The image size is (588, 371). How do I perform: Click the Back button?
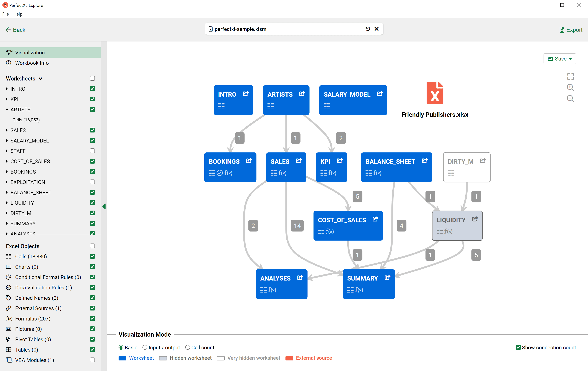[x=15, y=30]
